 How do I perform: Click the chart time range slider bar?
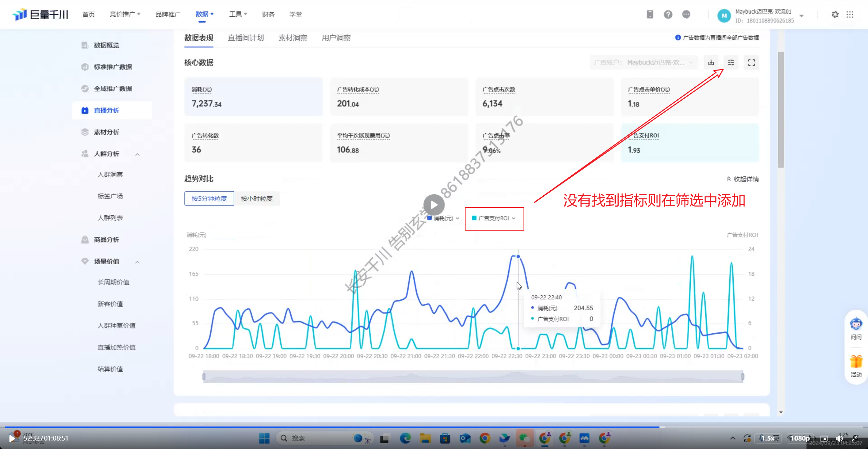tap(473, 376)
